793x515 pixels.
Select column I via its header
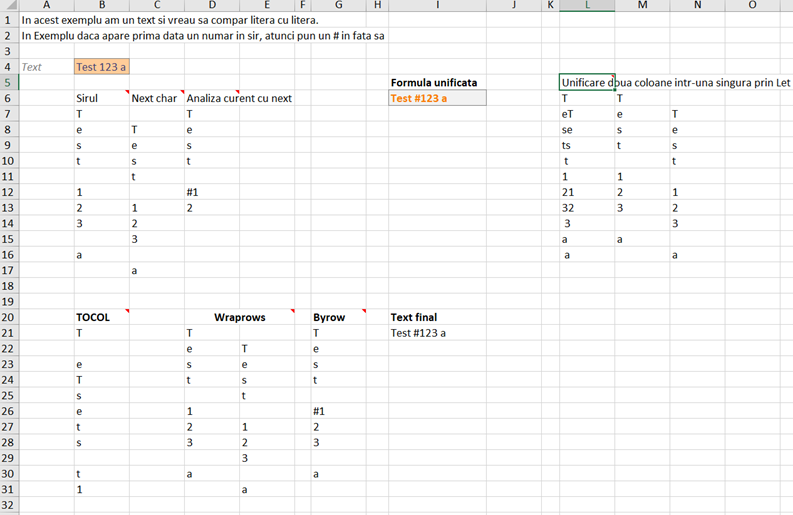(x=437, y=5)
